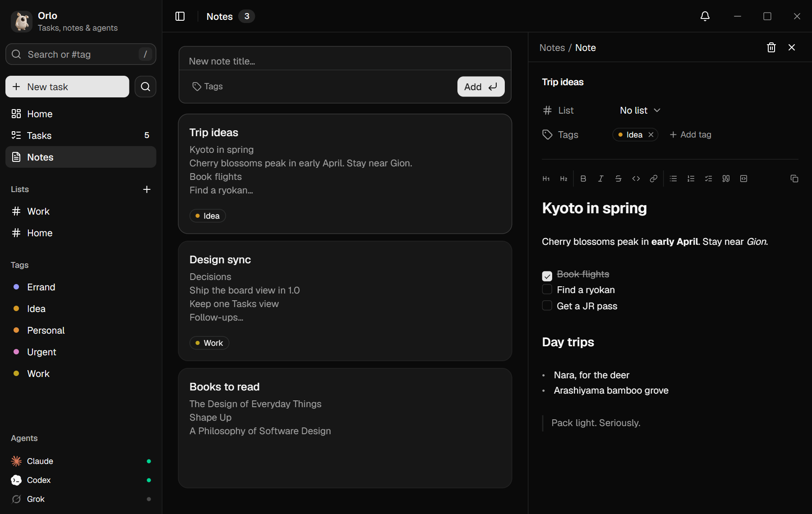This screenshot has height=514, width=812.
Task: Open the Work list
Action: [81, 211]
